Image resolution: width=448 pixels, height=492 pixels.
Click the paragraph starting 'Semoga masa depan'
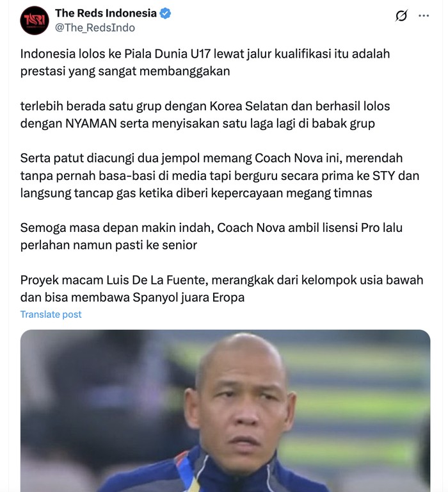(x=211, y=236)
